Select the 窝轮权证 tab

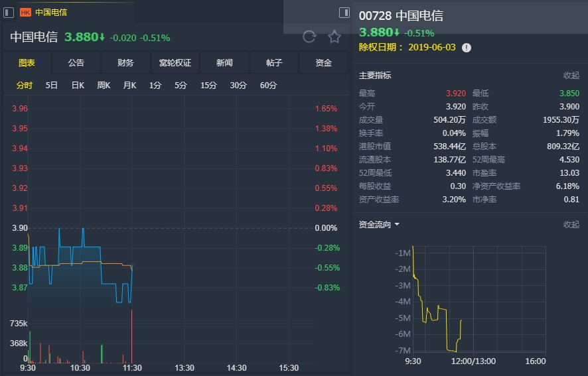click(x=175, y=62)
